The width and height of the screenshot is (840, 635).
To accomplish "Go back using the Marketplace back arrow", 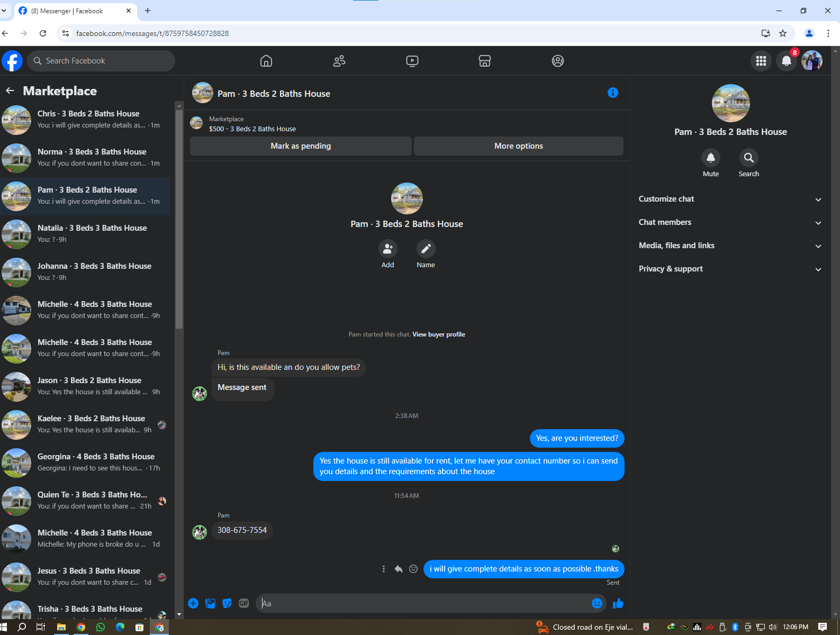I will [x=10, y=91].
